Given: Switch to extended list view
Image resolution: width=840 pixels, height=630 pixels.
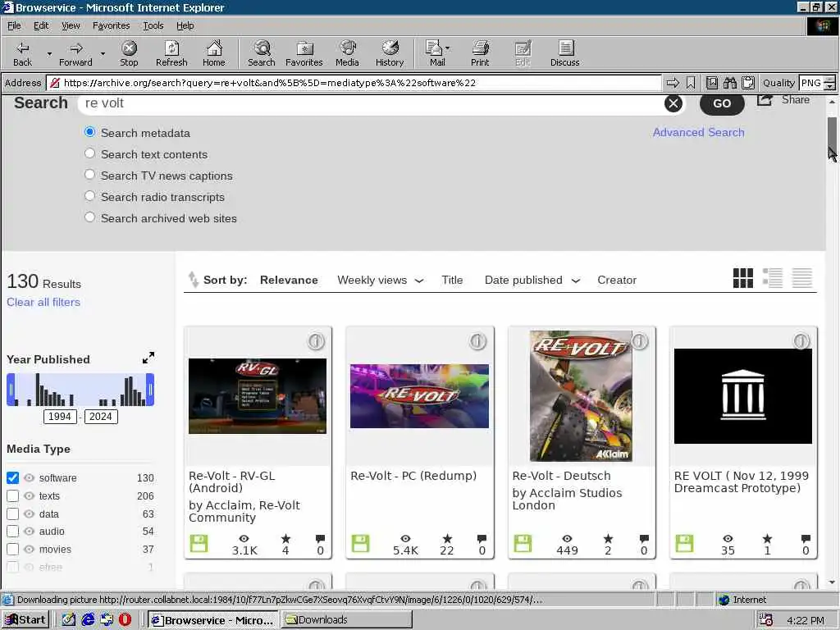Looking at the screenshot, I should [773, 278].
